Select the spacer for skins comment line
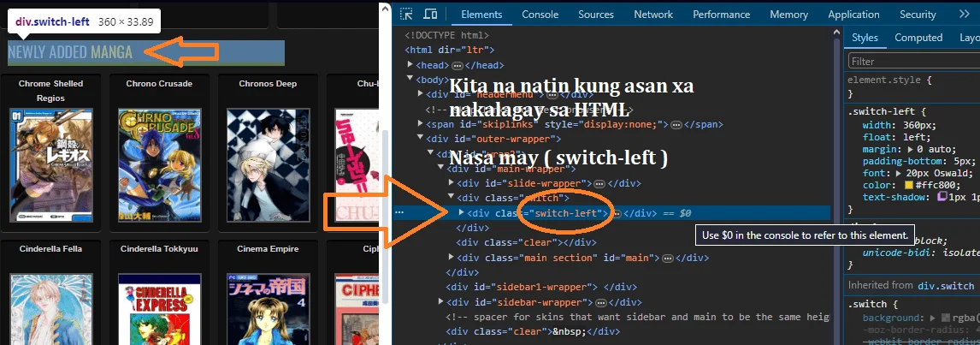Screen dimensions: 980x345 point(637,317)
